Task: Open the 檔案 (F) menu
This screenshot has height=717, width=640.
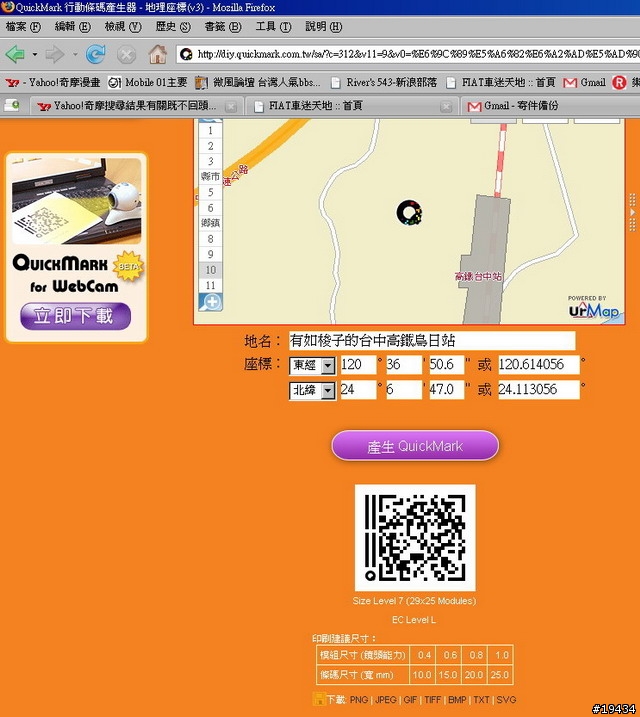Action: coord(23,27)
